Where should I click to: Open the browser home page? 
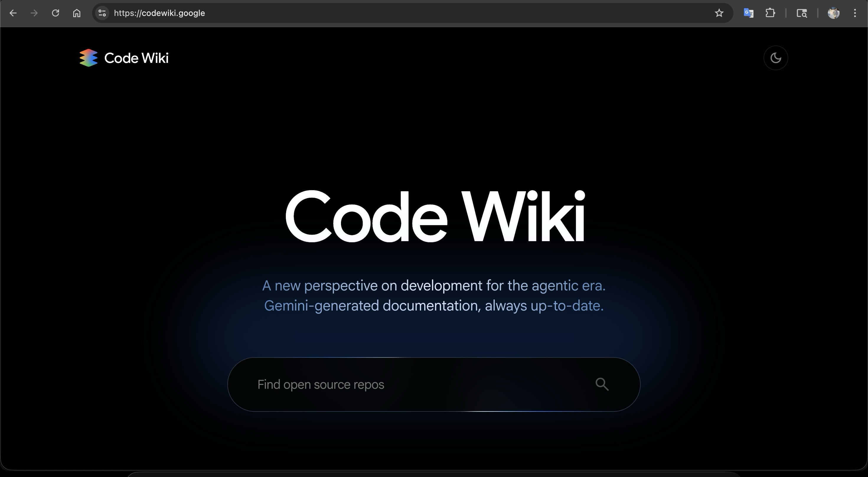pyautogui.click(x=77, y=13)
